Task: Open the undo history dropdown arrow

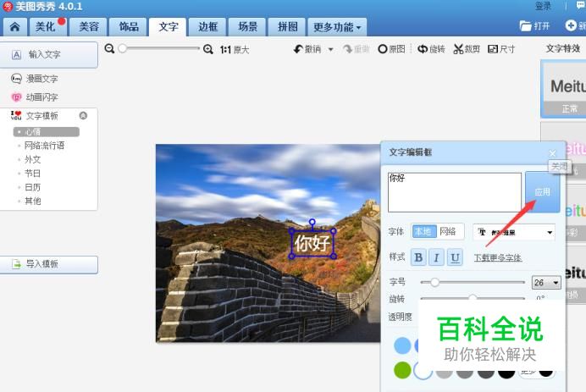Action: tap(331, 49)
